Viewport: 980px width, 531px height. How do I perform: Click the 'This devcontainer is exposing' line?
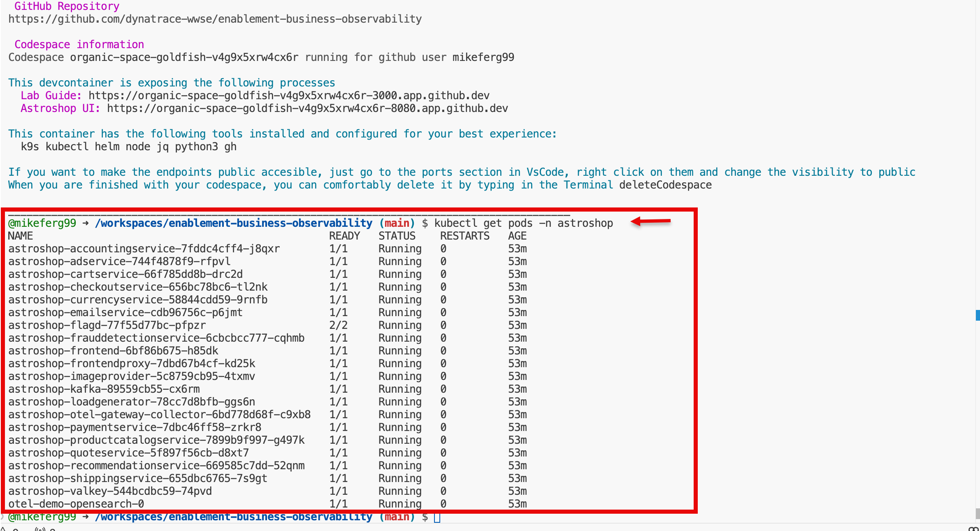point(172,83)
